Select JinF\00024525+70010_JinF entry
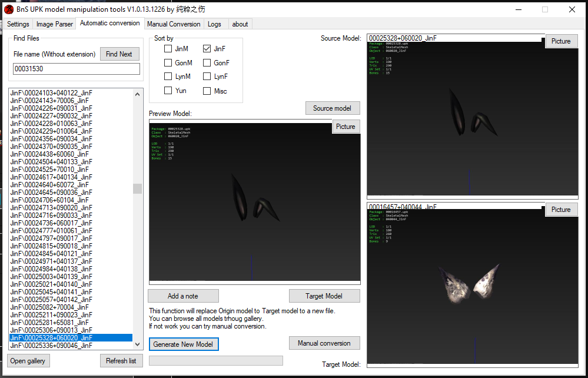588x378 pixels. (x=71, y=170)
